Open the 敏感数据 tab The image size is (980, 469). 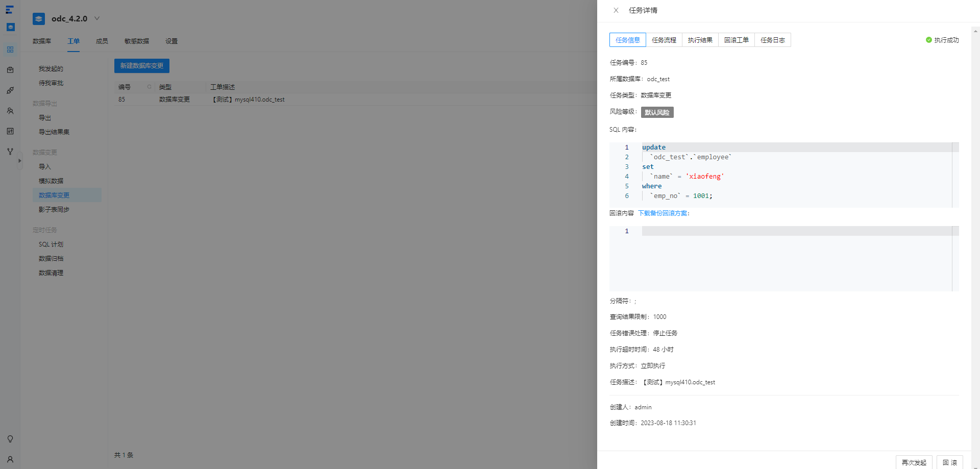(x=137, y=41)
